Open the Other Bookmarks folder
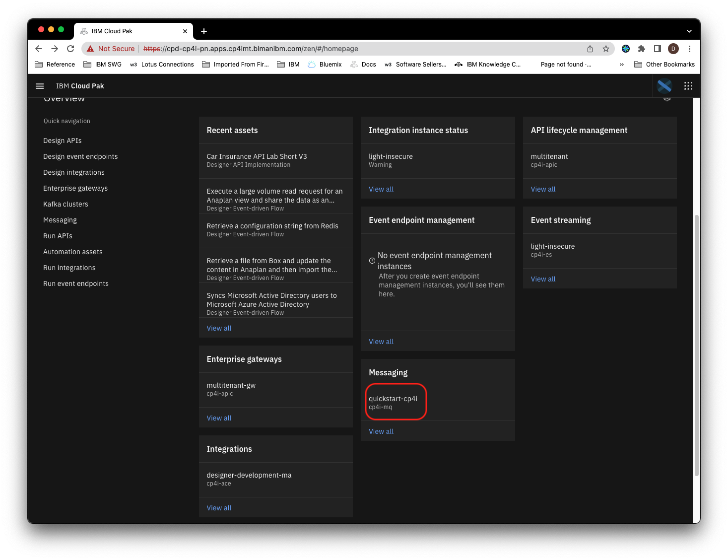 pos(664,65)
